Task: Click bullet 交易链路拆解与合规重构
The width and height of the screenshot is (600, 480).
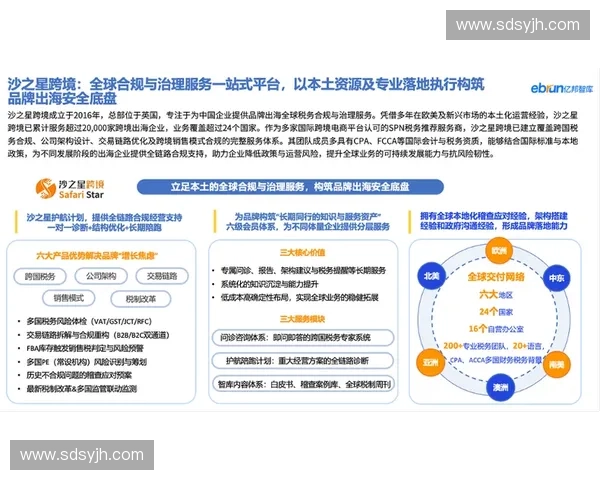Action: 98,335
